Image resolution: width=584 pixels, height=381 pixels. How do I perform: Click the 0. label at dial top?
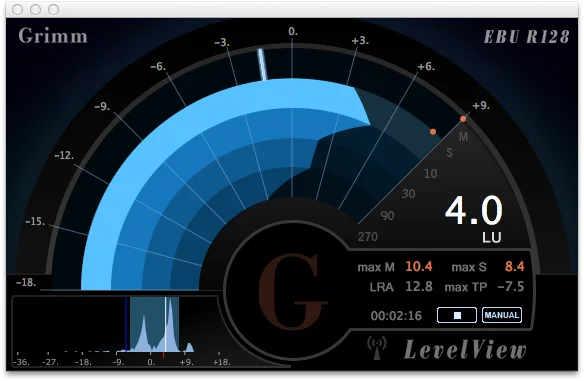293,32
